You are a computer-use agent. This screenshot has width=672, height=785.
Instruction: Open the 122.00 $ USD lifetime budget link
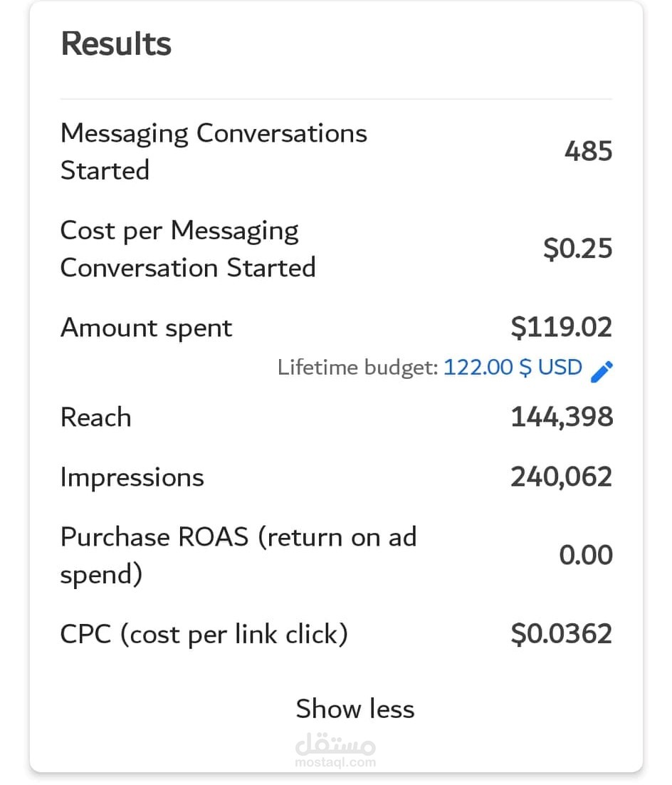(513, 368)
